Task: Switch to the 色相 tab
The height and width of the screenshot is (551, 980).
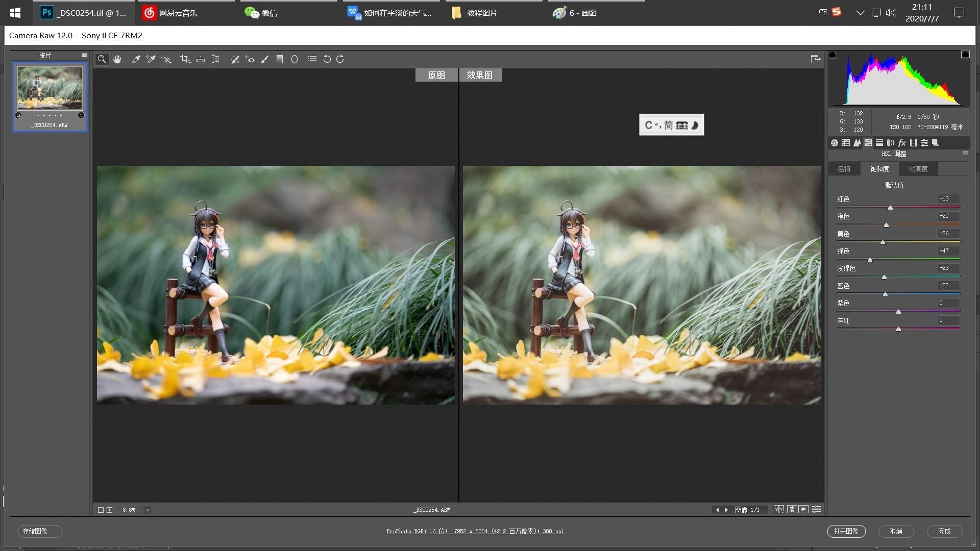Action: pos(844,169)
